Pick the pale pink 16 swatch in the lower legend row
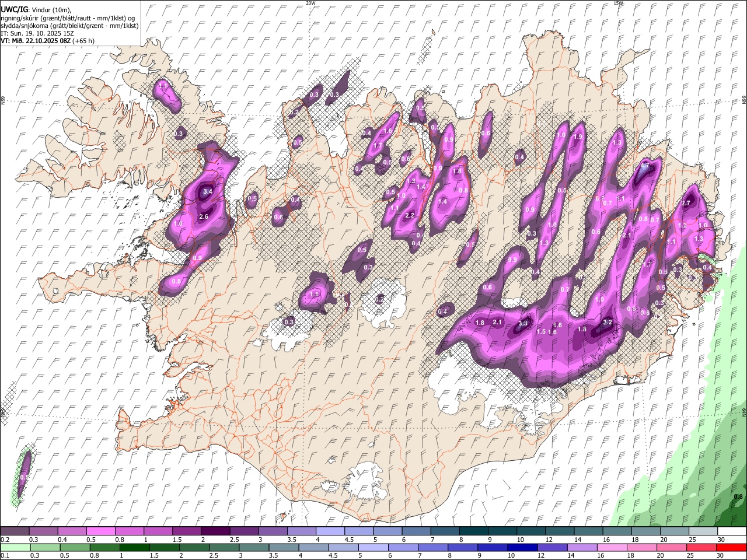The width and height of the screenshot is (747, 560). coord(612,547)
